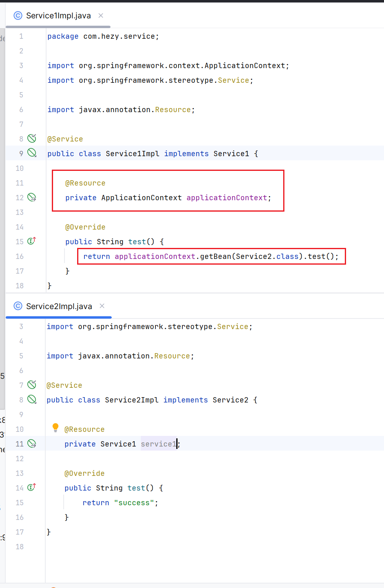
Task: Click 'Service2.class' argument in getBean
Action: (267, 256)
